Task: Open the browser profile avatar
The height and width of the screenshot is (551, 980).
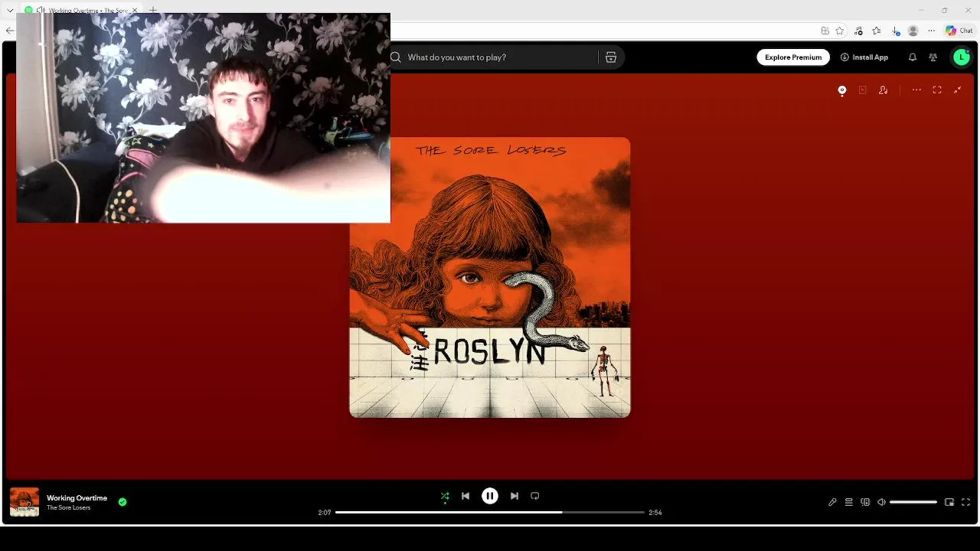Action: [913, 31]
